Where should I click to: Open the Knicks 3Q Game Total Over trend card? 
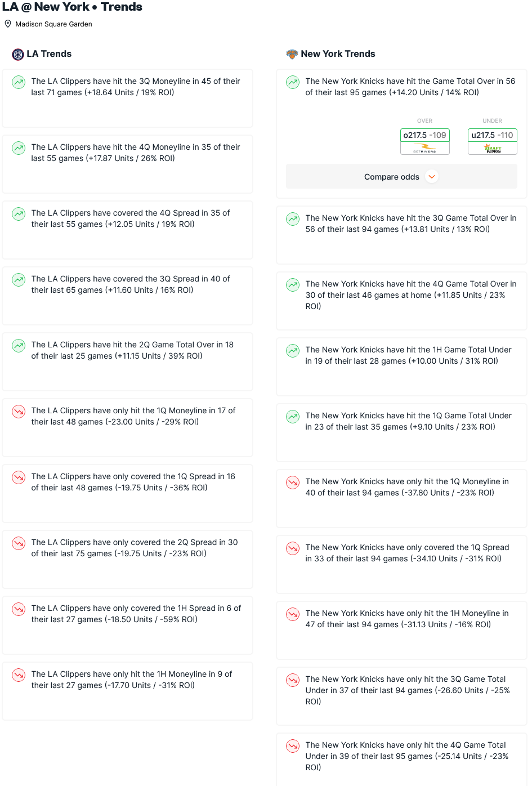pos(401,235)
